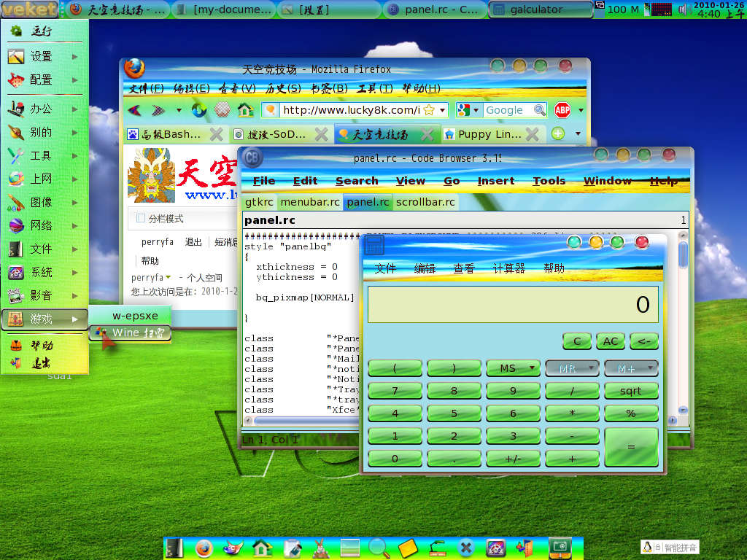This screenshot has height=560, width=747.
Task: Open the Search menu in Code Browser
Action: tap(357, 181)
